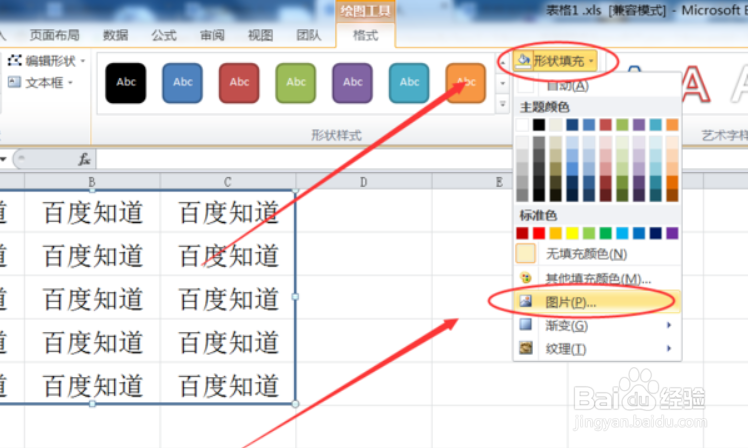Open the 纹理(T) submenu
This screenshot has height=448, width=748.
(x=597, y=349)
